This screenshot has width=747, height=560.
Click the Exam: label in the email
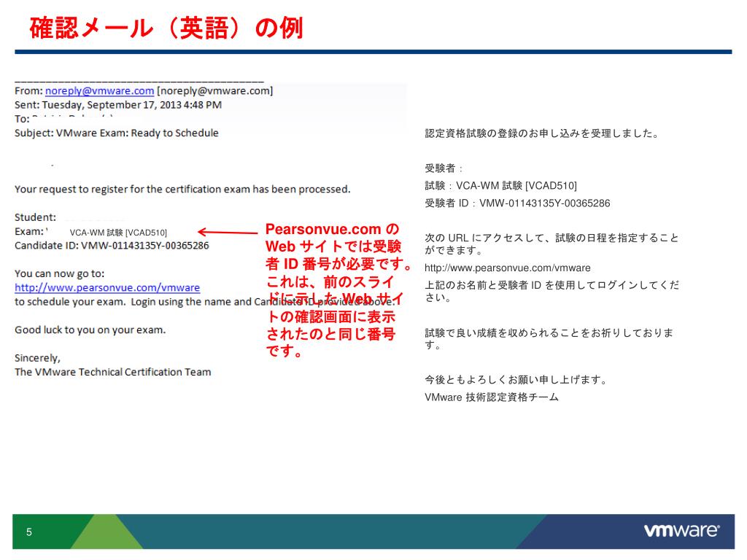pyautogui.click(x=29, y=231)
